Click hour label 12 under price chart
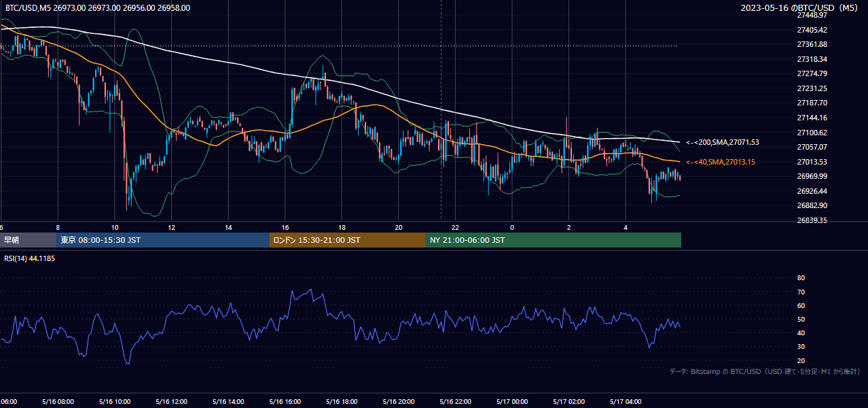This screenshot has width=868, height=408. point(171,227)
